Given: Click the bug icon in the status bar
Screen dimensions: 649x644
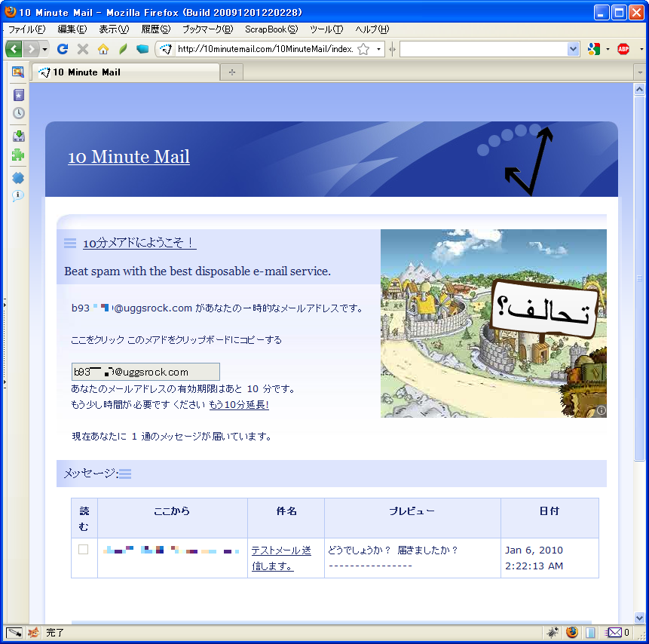Looking at the screenshot, I should coord(553,633).
